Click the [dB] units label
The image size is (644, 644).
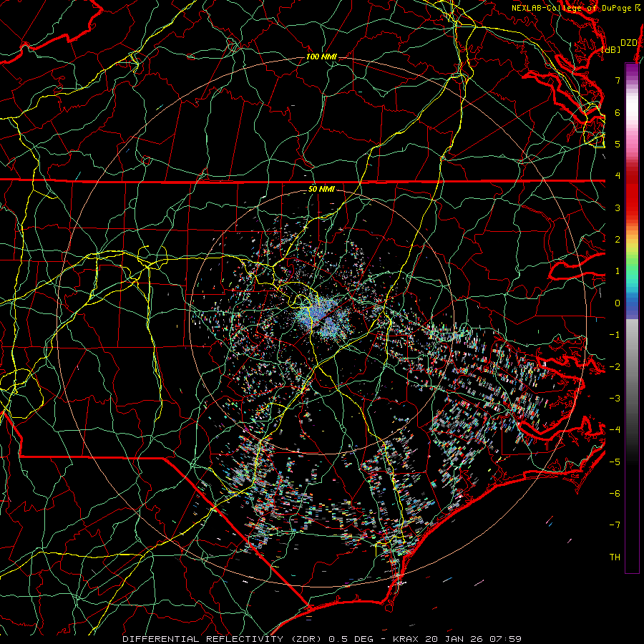[611, 49]
